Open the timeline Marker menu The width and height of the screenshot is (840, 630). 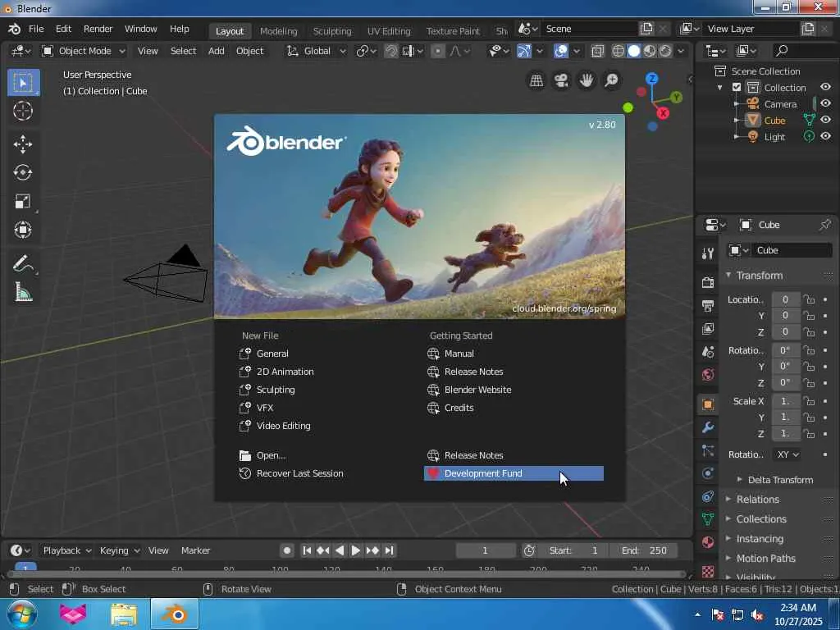pos(195,550)
